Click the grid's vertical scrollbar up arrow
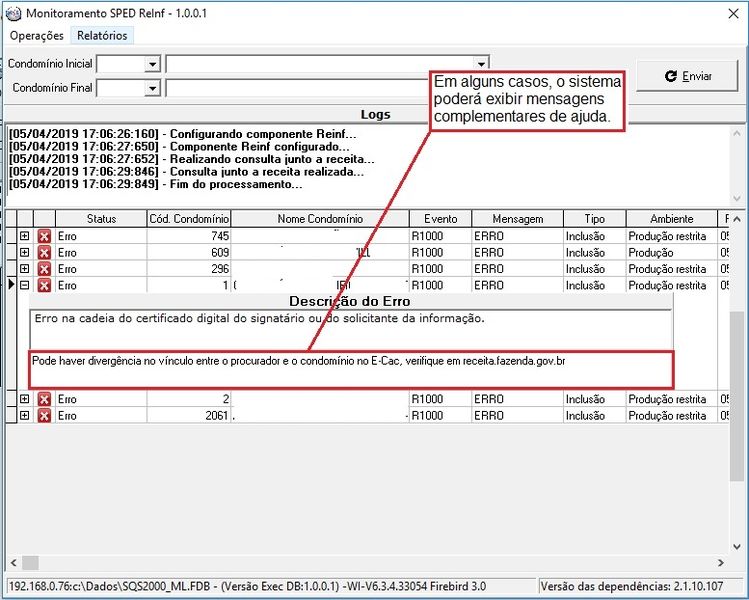Screen dimensions: 749x600 [x=737, y=219]
